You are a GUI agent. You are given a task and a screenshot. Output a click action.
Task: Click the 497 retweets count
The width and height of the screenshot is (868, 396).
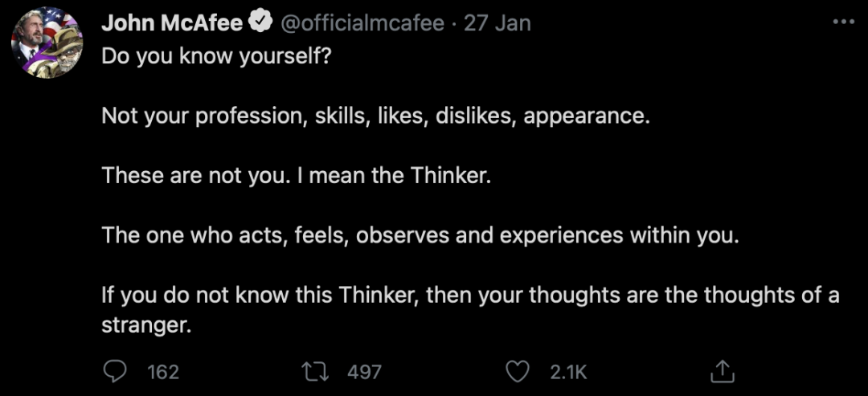364,372
